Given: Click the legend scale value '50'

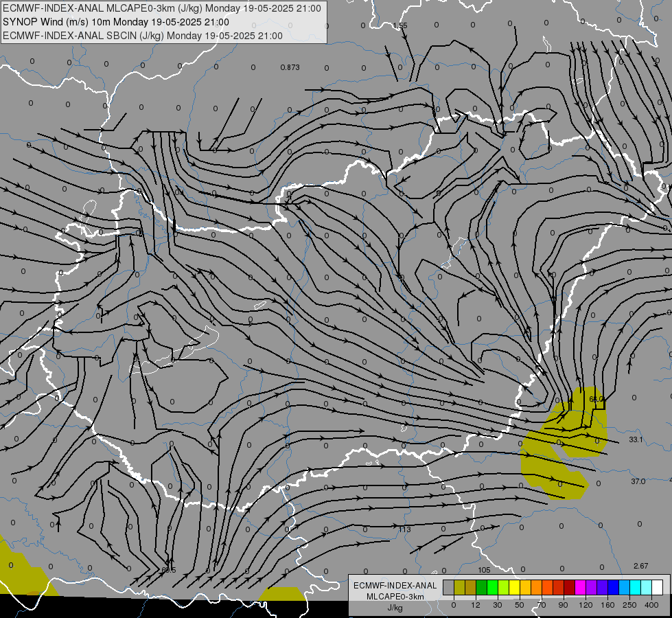Looking at the screenshot, I should [x=520, y=605].
